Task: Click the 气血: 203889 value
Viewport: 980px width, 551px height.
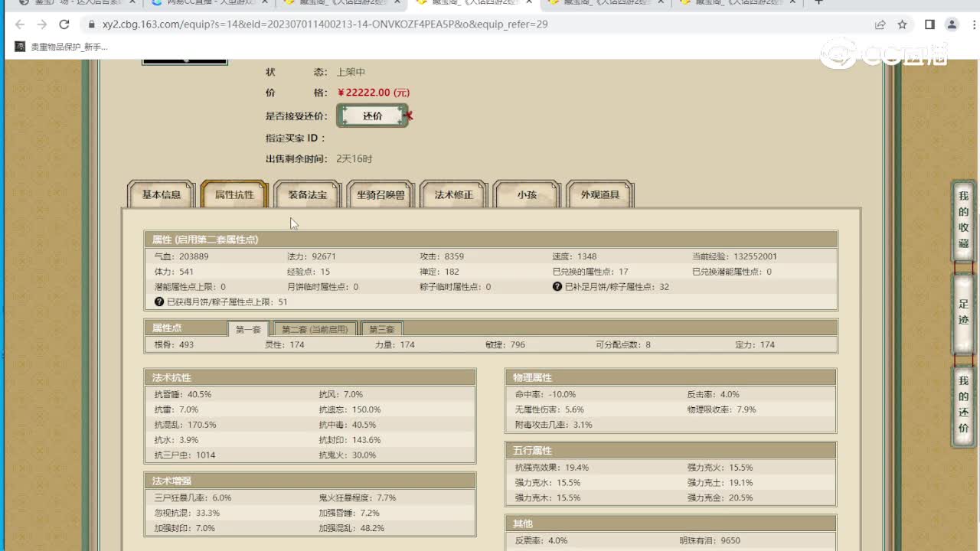Action: point(181,256)
